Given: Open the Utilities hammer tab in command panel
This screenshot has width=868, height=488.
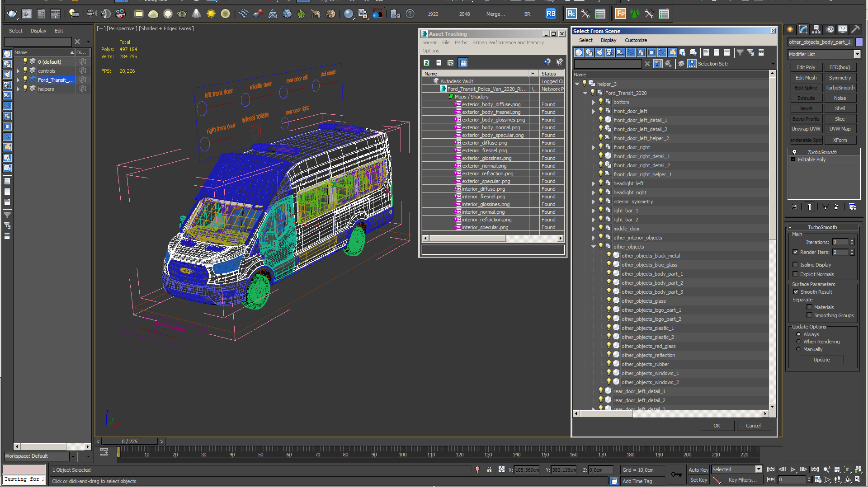Looking at the screenshot, I should 856,29.
